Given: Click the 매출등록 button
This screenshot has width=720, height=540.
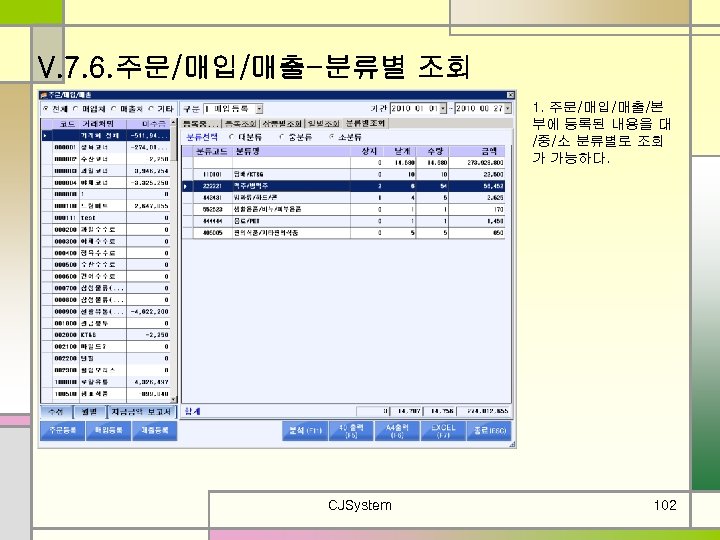Looking at the screenshot, I should click(x=154, y=431).
